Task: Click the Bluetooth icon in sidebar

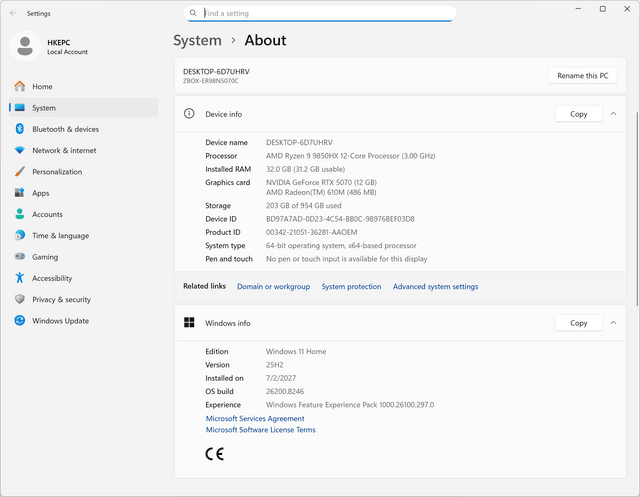Action: (x=20, y=129)
